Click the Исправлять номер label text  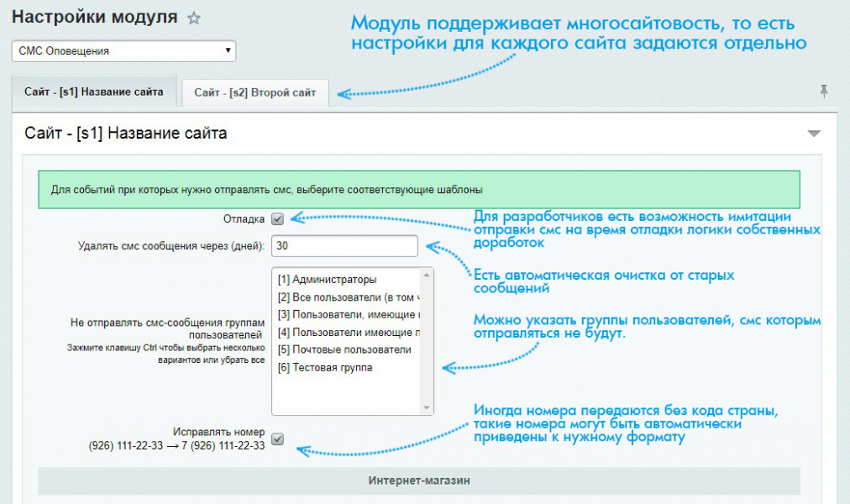pyautogui.click(x=218, y=432)
